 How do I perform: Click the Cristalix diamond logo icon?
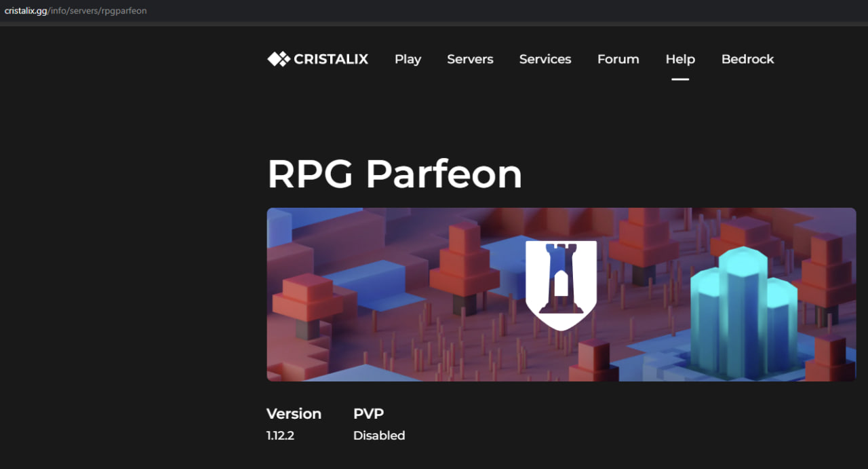[x=278, y=59]
